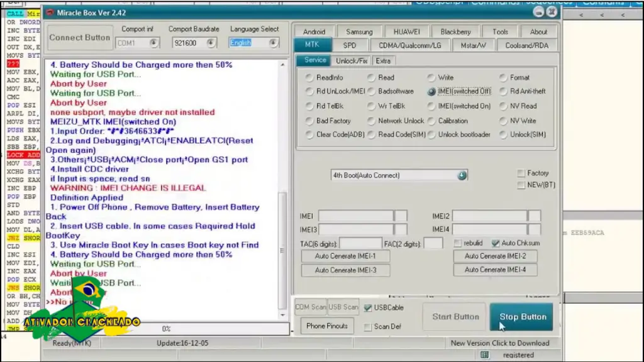Screen dimensions: 644x362
Task: Open the Unlock/Fix sub-tab
Action: tap(351, 61)
